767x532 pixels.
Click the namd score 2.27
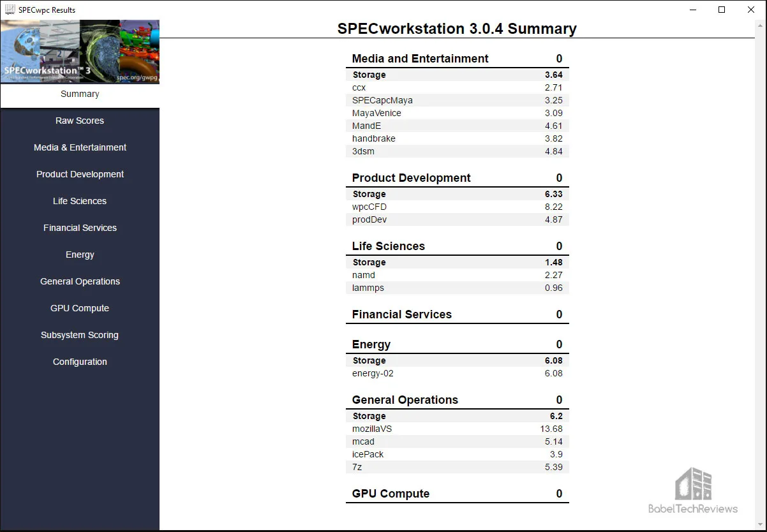pyautogui.click(x=553, y=275)
